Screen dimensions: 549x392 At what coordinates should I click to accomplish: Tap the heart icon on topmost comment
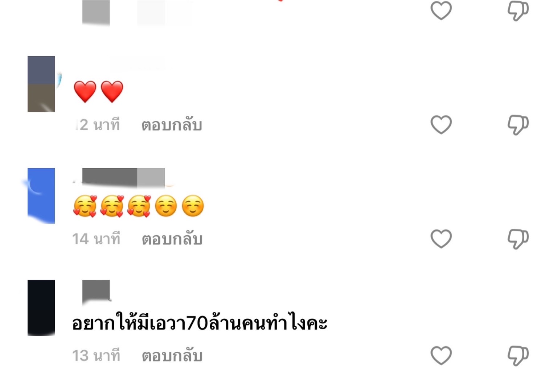(441, 10)
